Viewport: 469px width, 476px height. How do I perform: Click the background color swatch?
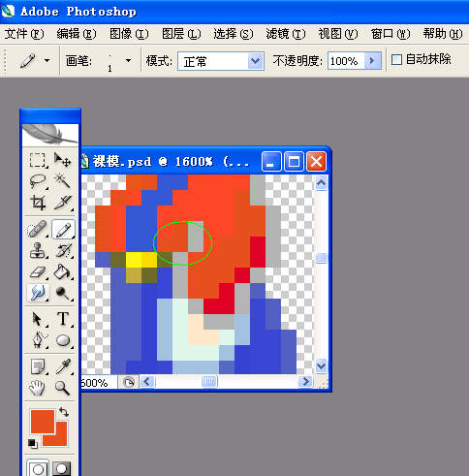pos(61,439)
